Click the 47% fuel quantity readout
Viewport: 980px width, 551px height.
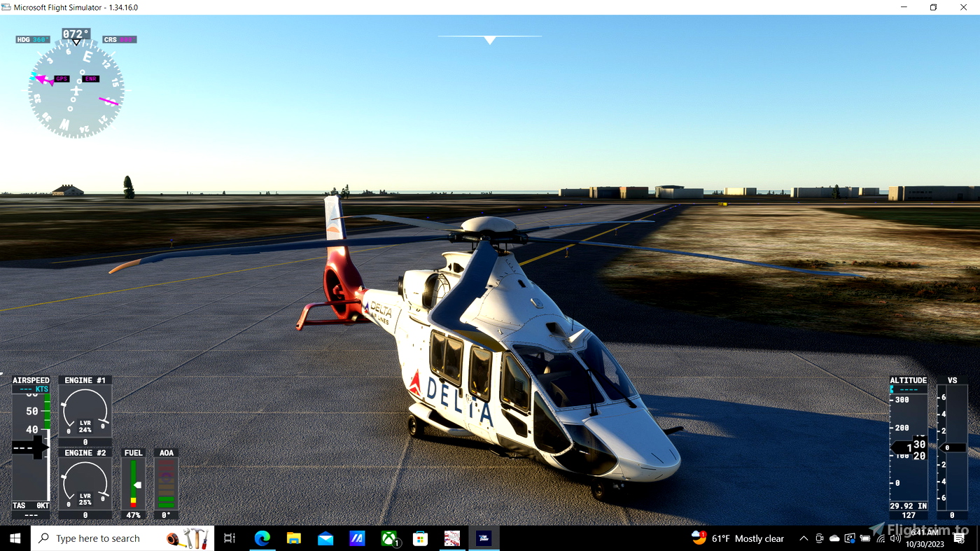pos(133,515)
